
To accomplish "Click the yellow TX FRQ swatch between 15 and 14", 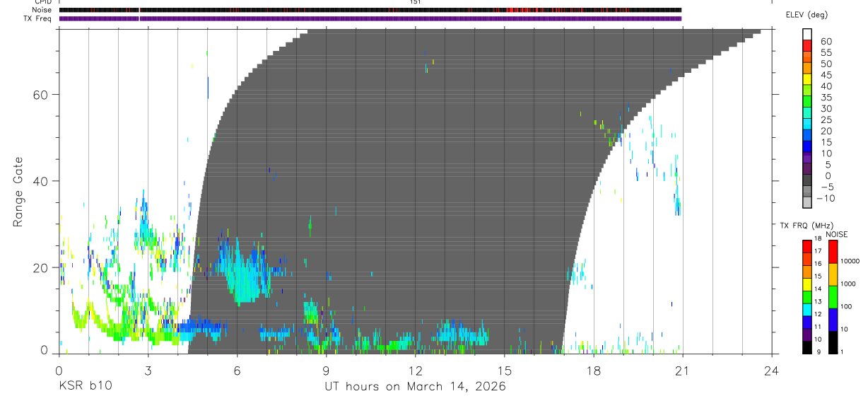I will tap(807, 284).
